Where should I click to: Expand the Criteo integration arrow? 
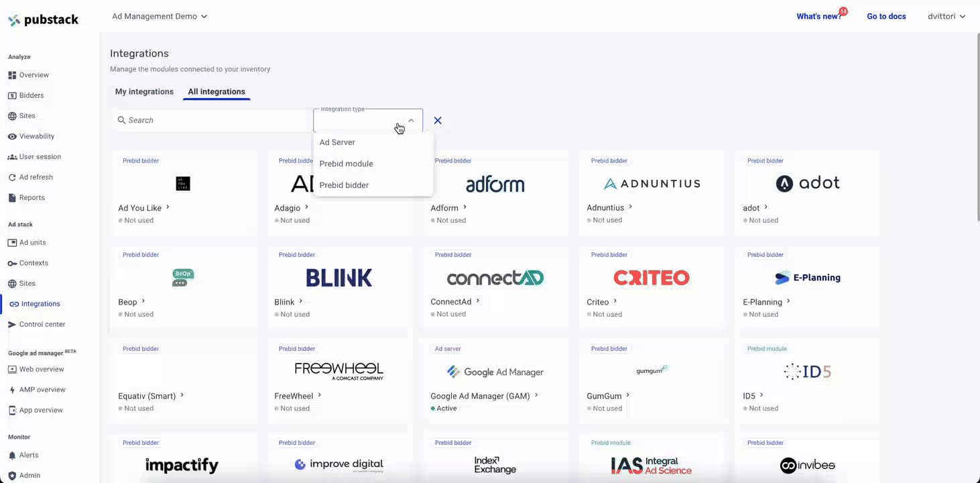(x=615, y=301)
